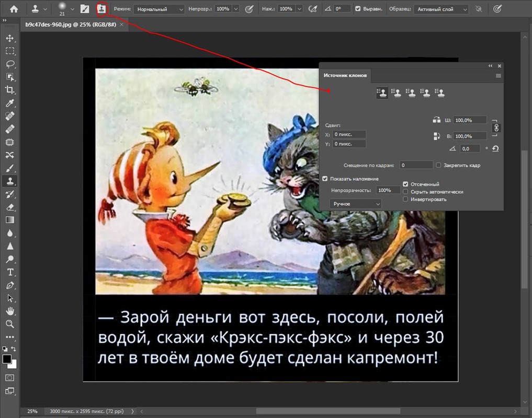Select the Object Selection tool

10,77
